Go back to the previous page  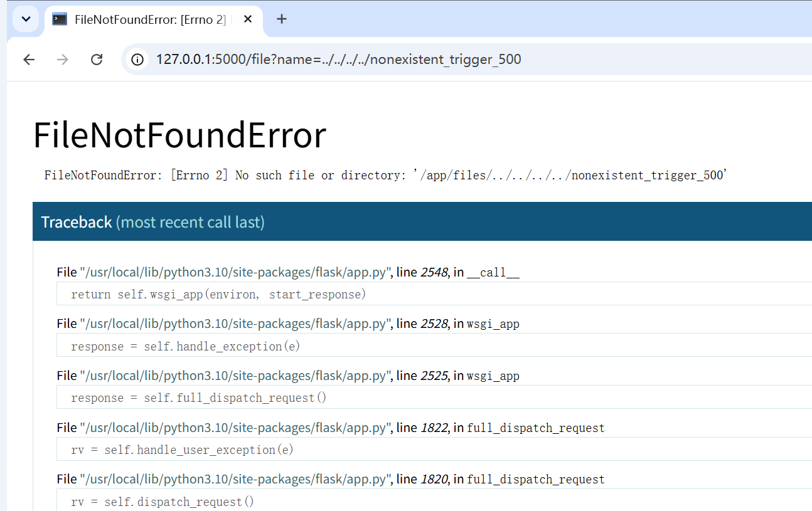(29, 60)
